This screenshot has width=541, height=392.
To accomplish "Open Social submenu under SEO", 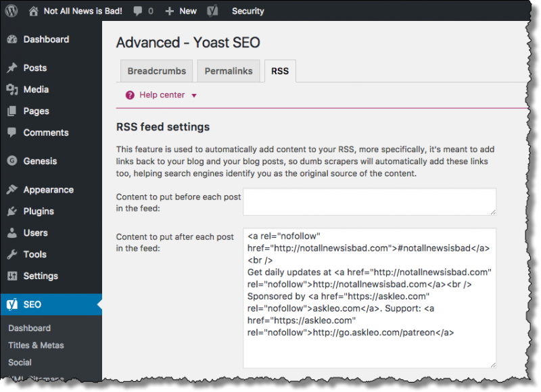I will 20,362.
